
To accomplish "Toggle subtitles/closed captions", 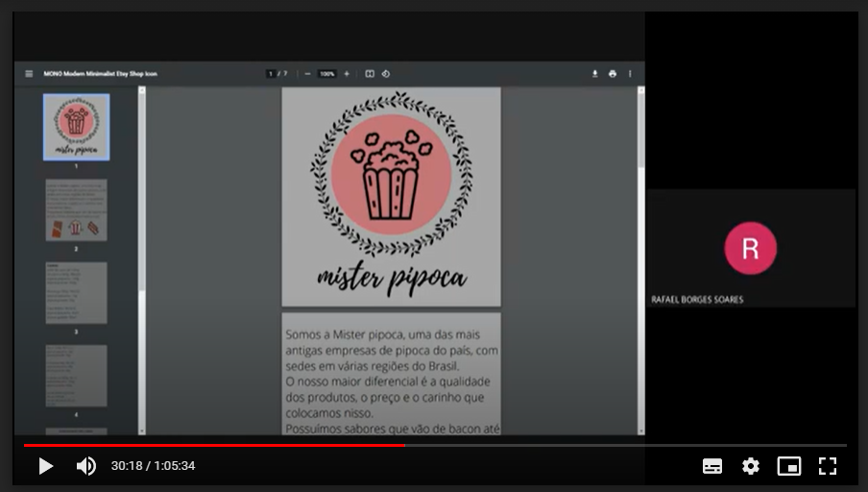I will tap(712, 466).
